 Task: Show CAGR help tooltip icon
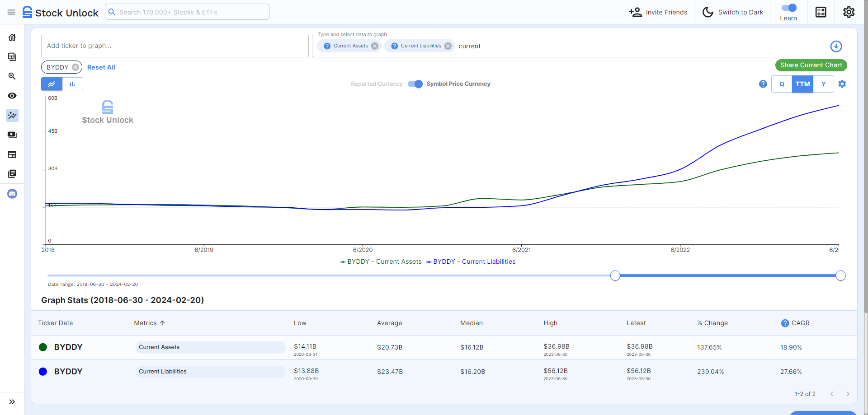[785, 323]
